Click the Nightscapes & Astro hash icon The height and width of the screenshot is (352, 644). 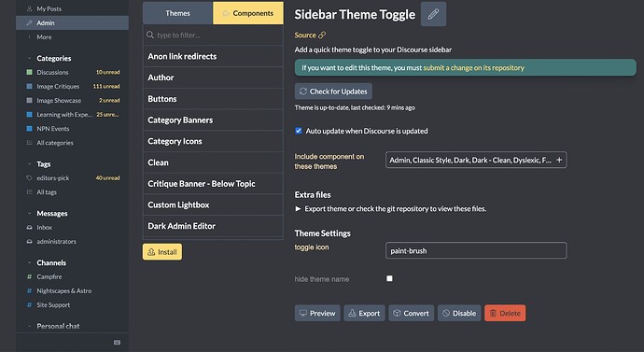point(29,290)
